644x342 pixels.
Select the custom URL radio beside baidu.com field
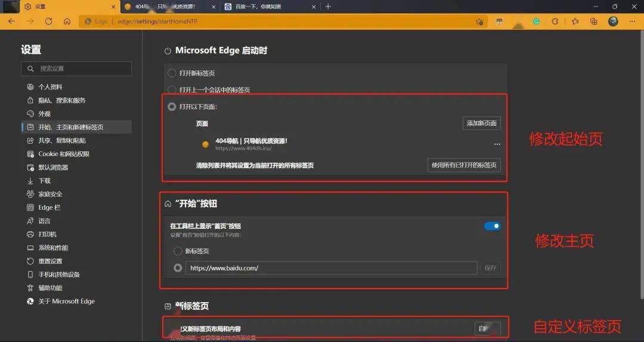point(178,268)
